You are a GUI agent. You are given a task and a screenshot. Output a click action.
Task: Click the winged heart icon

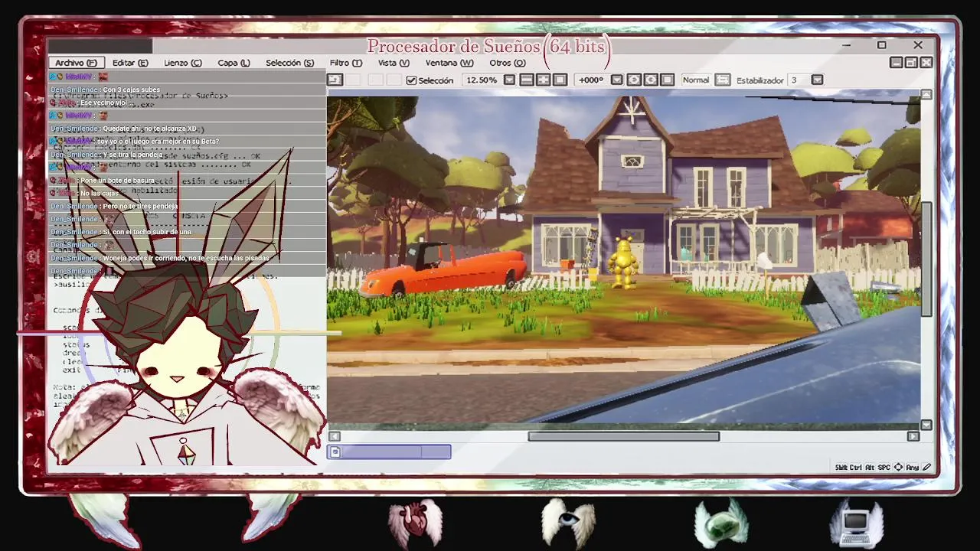[x=415, y=523]
